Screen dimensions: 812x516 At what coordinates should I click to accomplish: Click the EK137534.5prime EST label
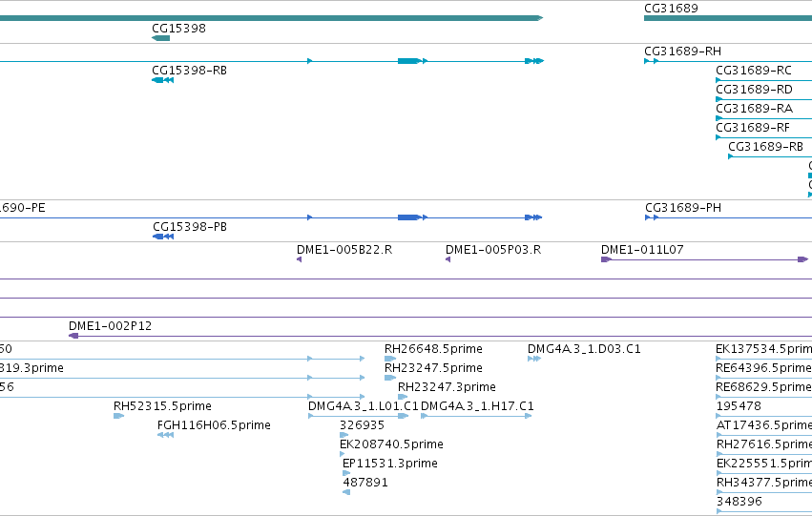click(x=764, y=349)
